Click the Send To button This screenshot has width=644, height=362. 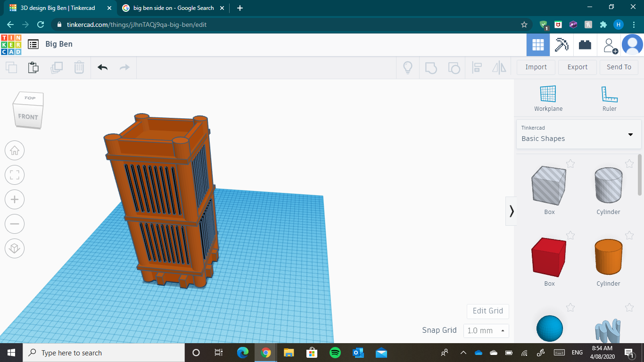[x=619, y=67]
